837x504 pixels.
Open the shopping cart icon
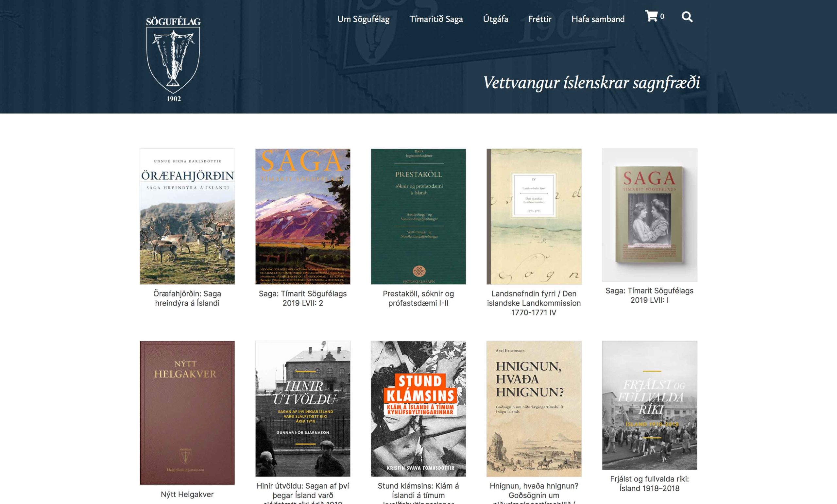coord(651,16)
